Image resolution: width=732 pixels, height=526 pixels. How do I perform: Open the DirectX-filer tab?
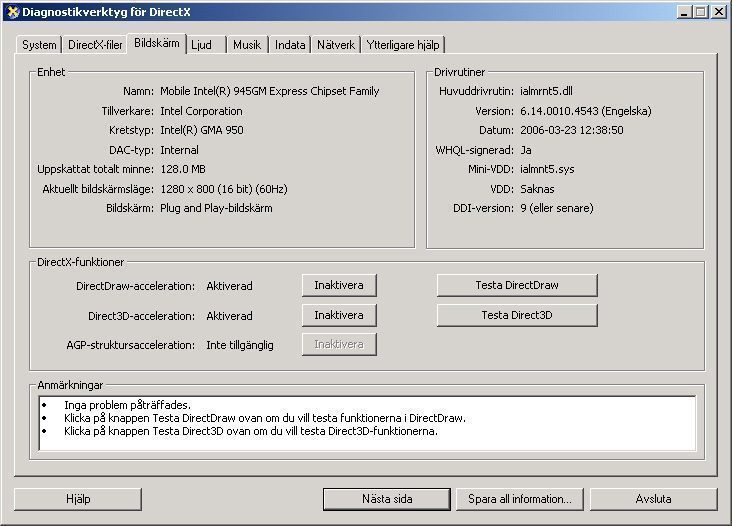[x=95, y=45]
